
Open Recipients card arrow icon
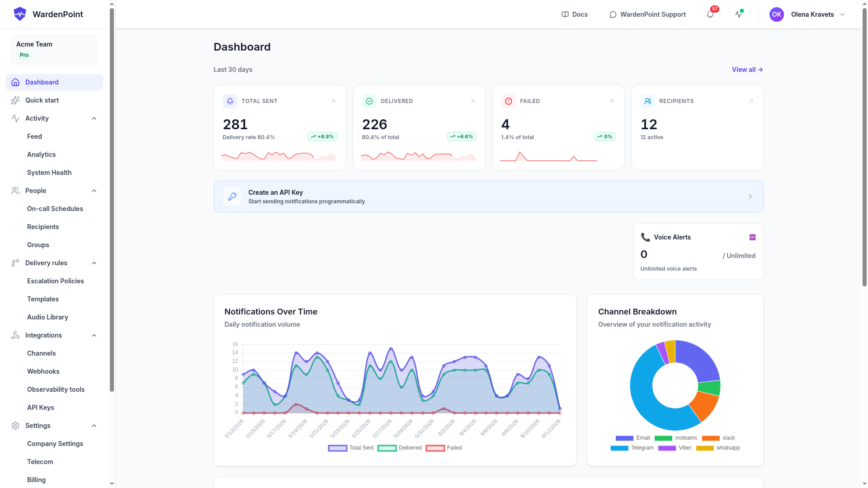(x=751, y=101)
